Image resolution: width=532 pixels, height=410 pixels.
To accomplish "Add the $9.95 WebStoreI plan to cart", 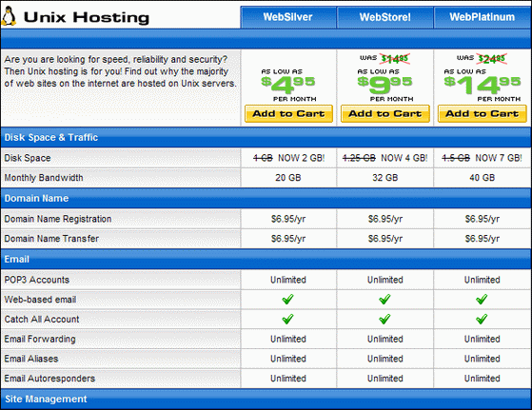I will 385,113.
